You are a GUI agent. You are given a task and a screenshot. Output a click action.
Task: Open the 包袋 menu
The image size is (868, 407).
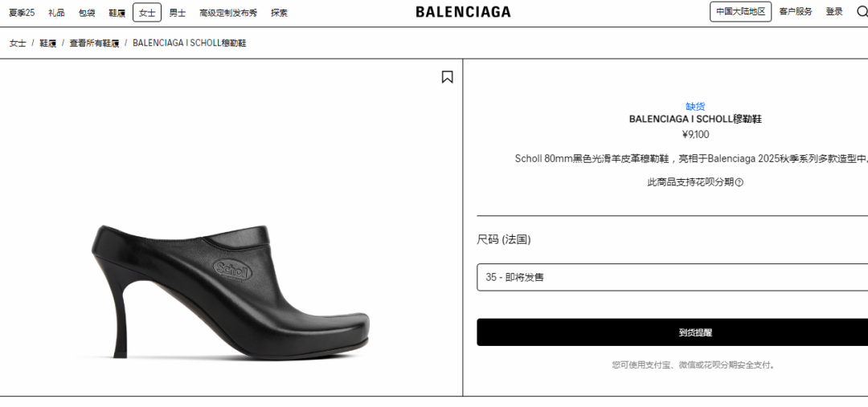pos(87,13)
